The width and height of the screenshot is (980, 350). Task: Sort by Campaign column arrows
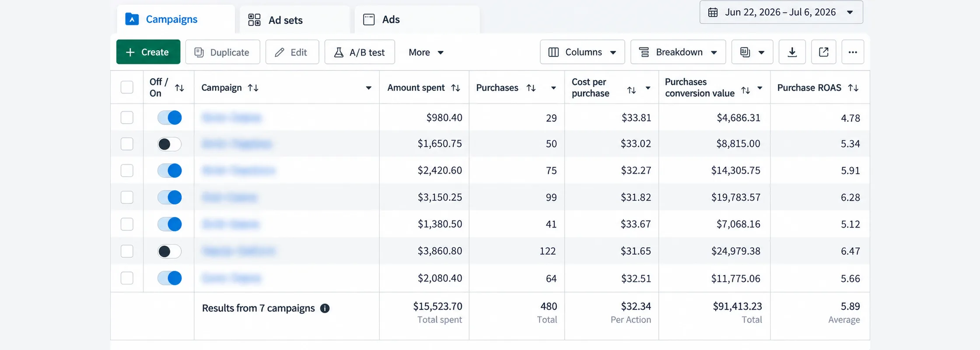point(253,88)
